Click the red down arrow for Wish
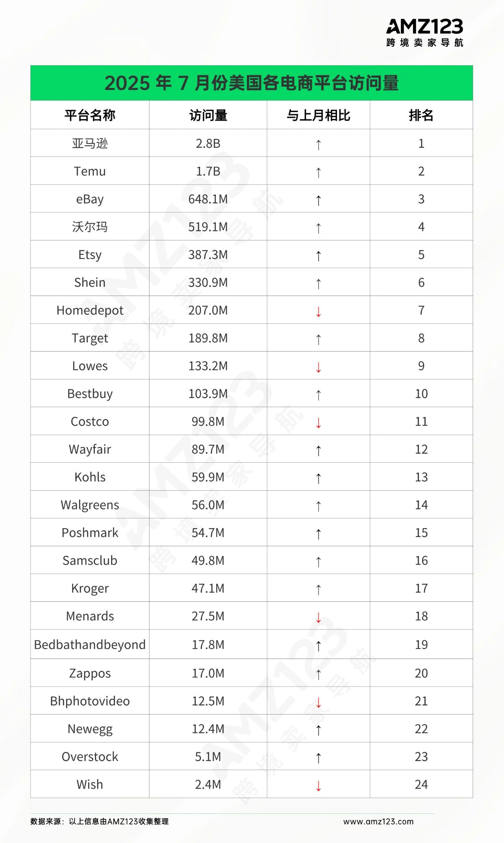 pyautogui.click(x=319, y=785)
